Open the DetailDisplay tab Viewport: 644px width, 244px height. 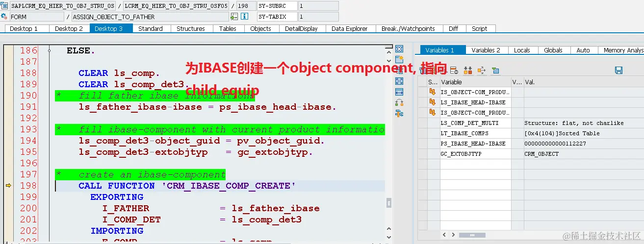click(302, 28)
